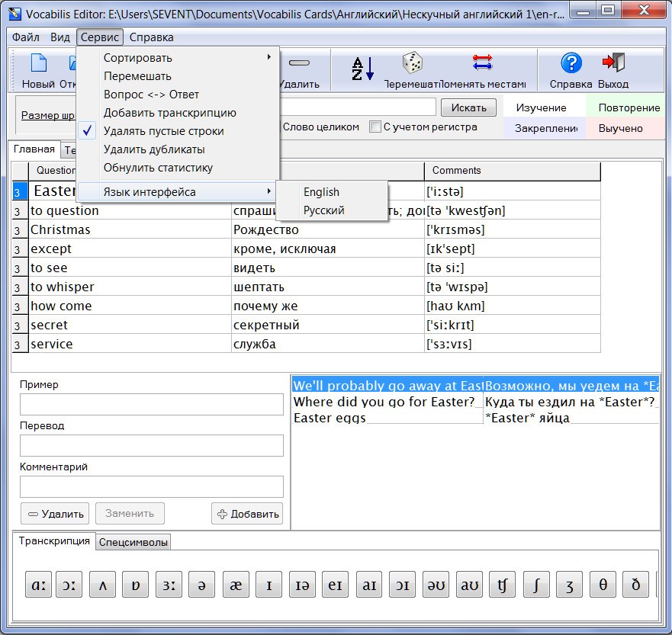Open the 'Файл' menu
The width and height of the screenshot is (672, 635).
point(26,37)
